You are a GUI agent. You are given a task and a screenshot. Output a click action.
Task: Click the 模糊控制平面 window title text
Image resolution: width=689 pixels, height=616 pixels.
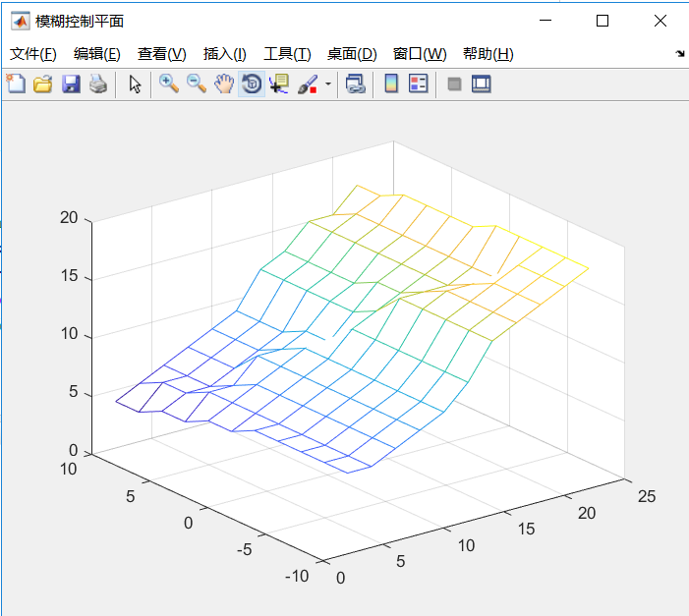tap(80, 21)
